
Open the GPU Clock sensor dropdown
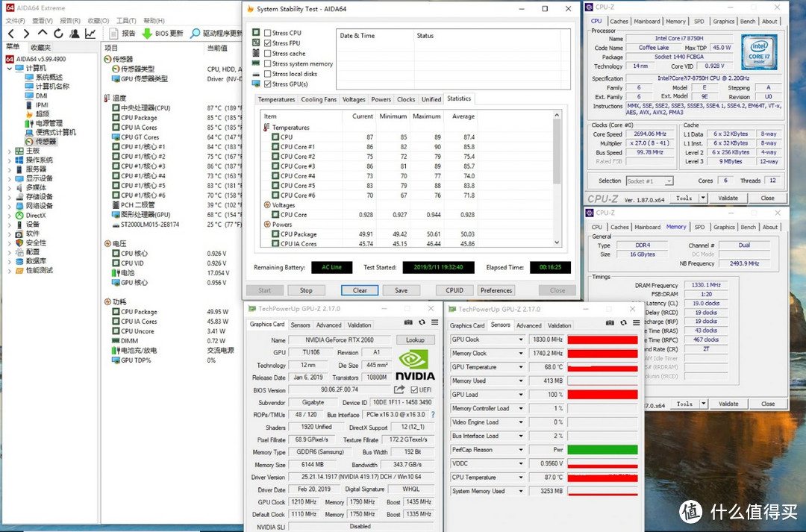point(521,339)
